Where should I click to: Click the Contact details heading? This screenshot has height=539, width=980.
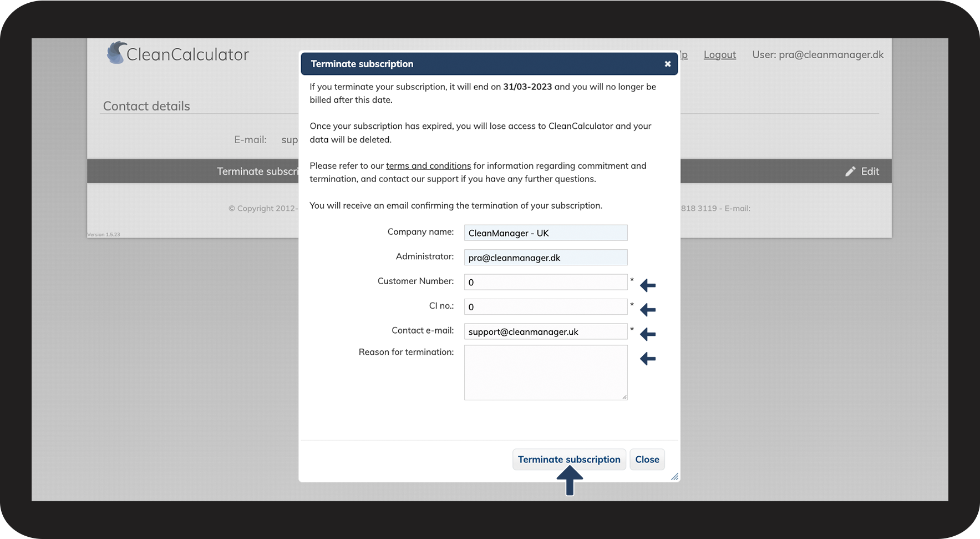[x=146, y=106]
